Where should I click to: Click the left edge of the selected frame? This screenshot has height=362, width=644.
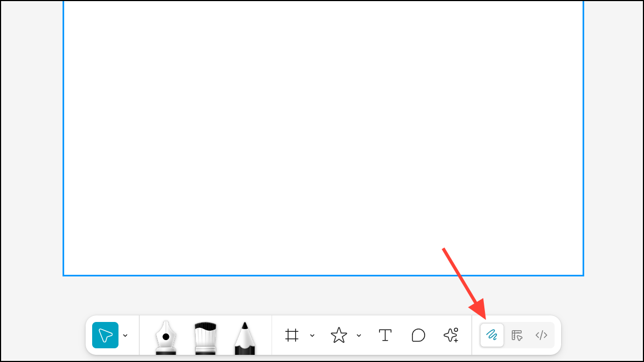(x=63, y=138)
